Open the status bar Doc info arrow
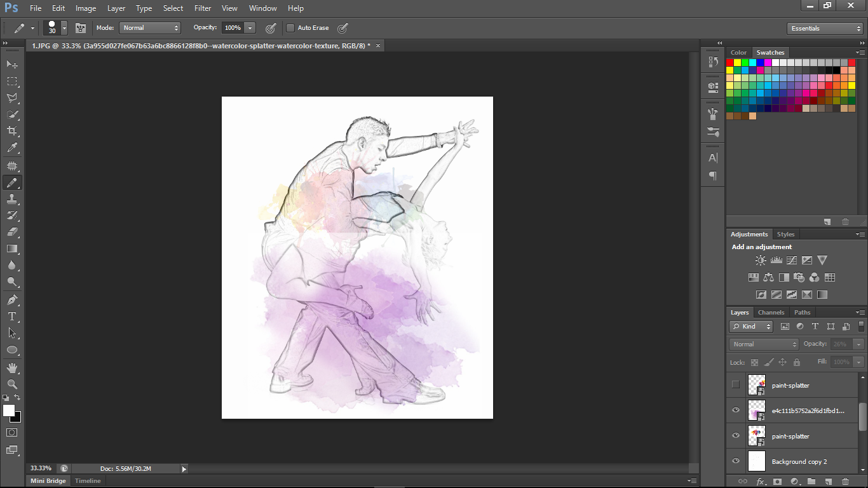868x488 pixels. pos(184,469)
